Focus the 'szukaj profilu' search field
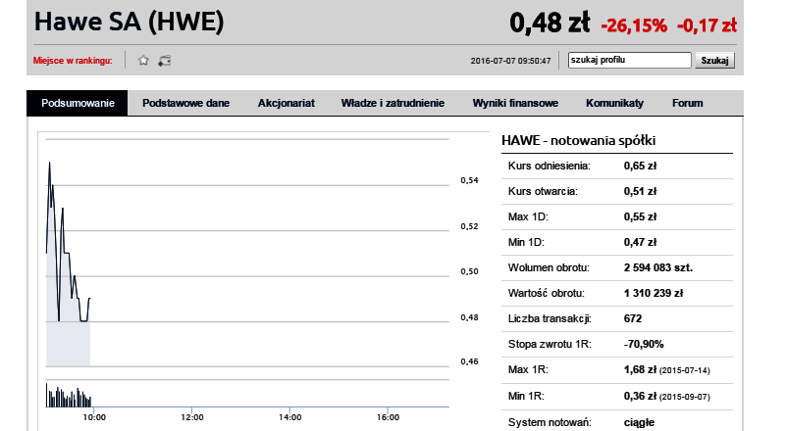Viewport: 786px width, 431px height. (630, 60)
